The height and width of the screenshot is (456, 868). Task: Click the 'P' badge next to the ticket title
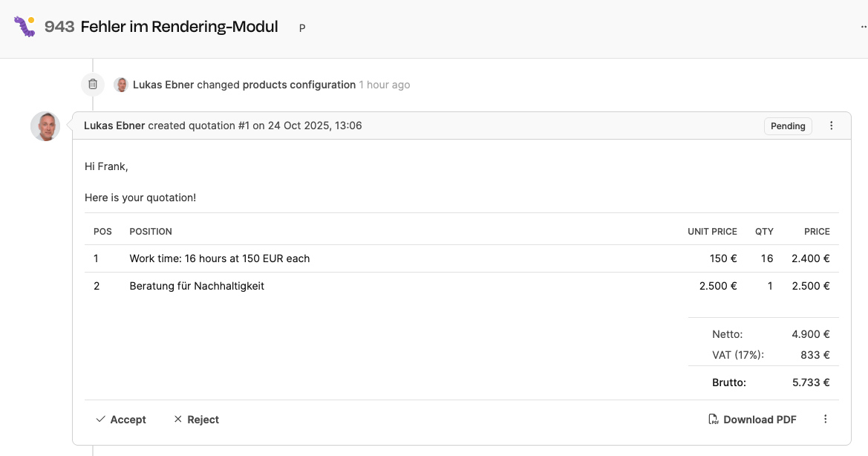(x=302, y=28)
